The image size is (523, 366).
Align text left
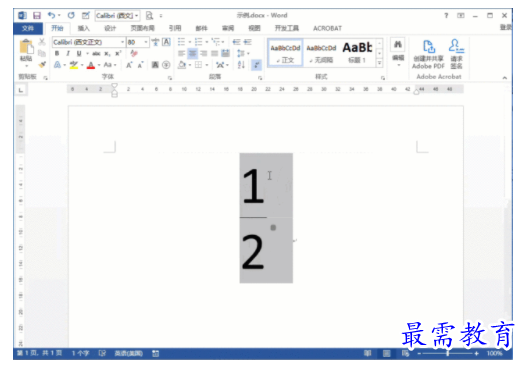coord(181,53)
